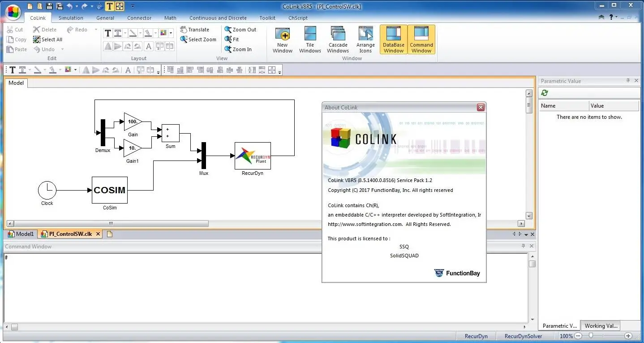Click the Command Window input area
The width and height of the screenshot is (644, 343).
pyautogui.click(x=265, y=287)
